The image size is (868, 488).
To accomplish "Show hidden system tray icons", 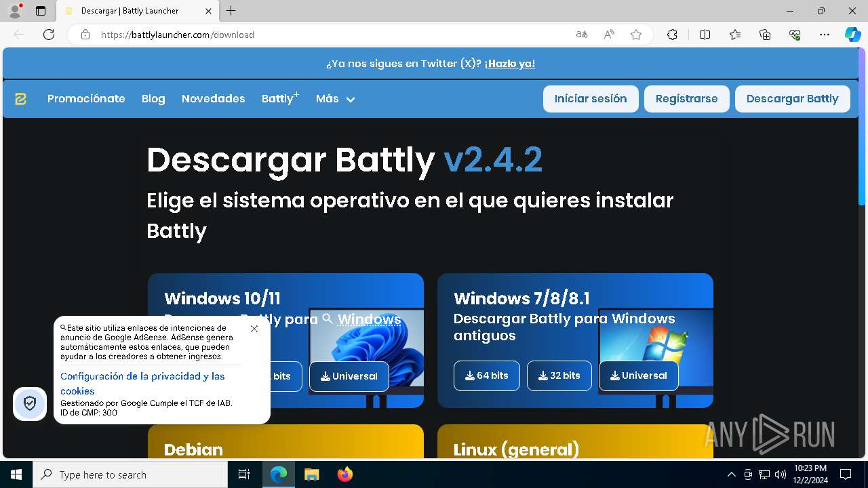I will tap(731, 474).
